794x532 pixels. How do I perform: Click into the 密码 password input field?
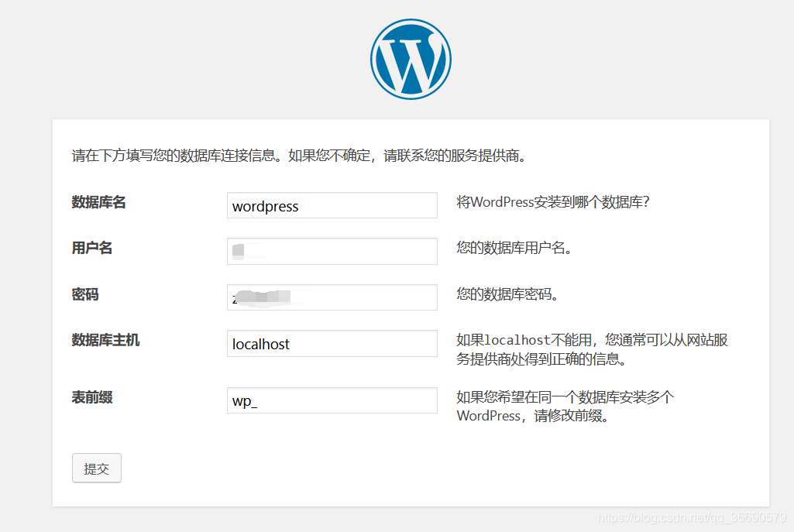click(332, 297)
